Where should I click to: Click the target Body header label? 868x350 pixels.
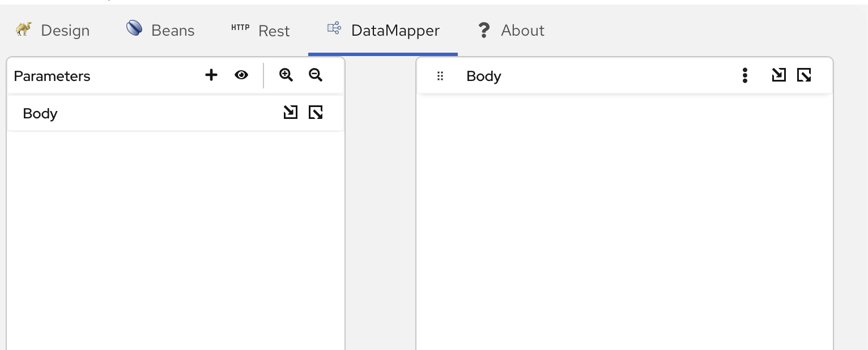click(x=483, y=76)
